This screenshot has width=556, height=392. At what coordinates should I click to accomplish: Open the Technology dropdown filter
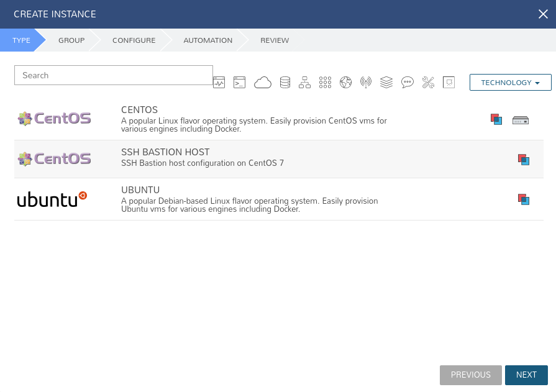click(x=511, y=82)
